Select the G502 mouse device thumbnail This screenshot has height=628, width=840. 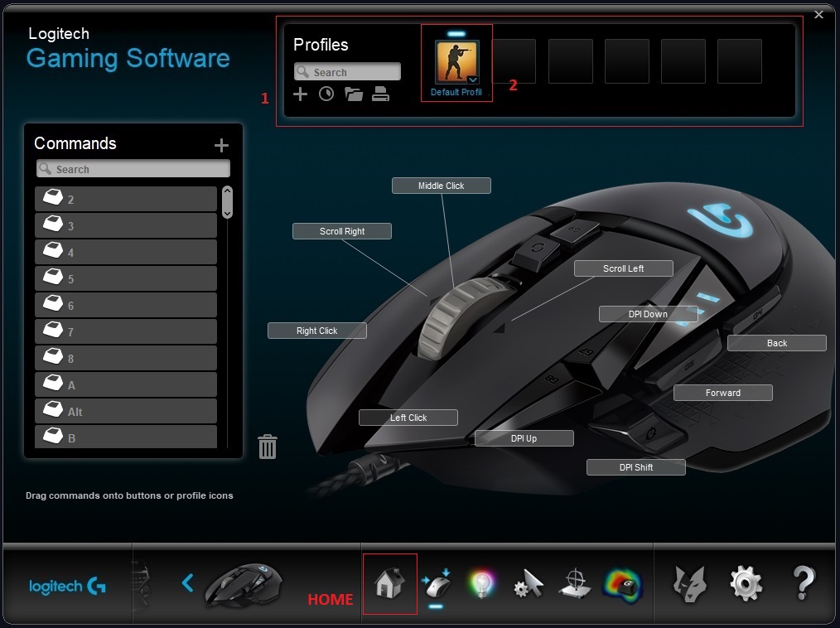pyautogui.click(x=244, y=585)
